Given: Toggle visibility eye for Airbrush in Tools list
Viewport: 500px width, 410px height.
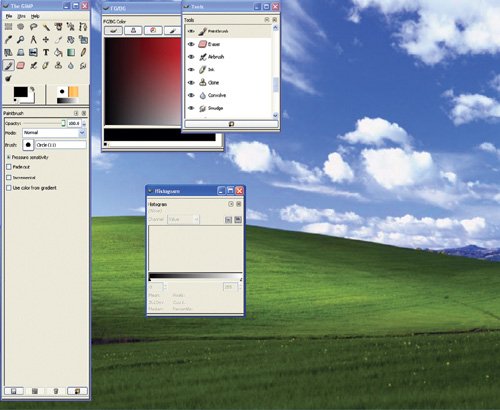Looking at the screenshot, I should click(191, 57).
